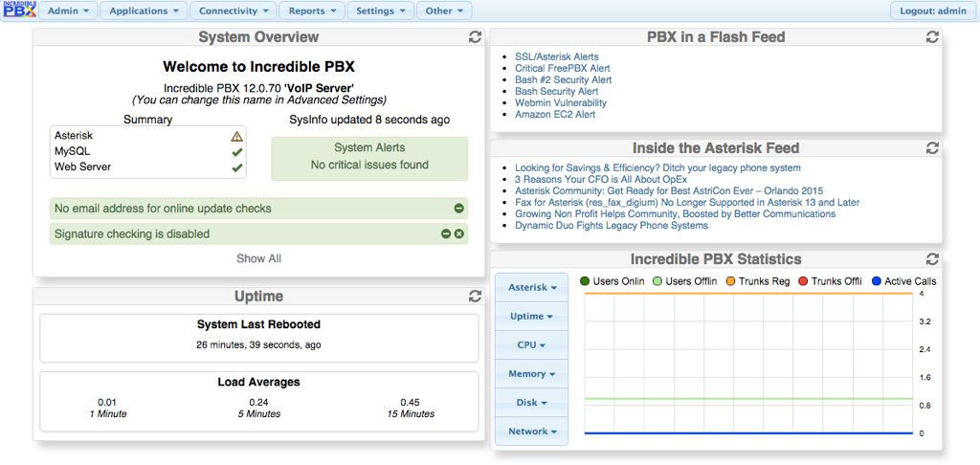The height and width of the screenshot is (465, 980).
Task: Toggle Trunks Reg series in legend
Action: (x=758, y=281)
